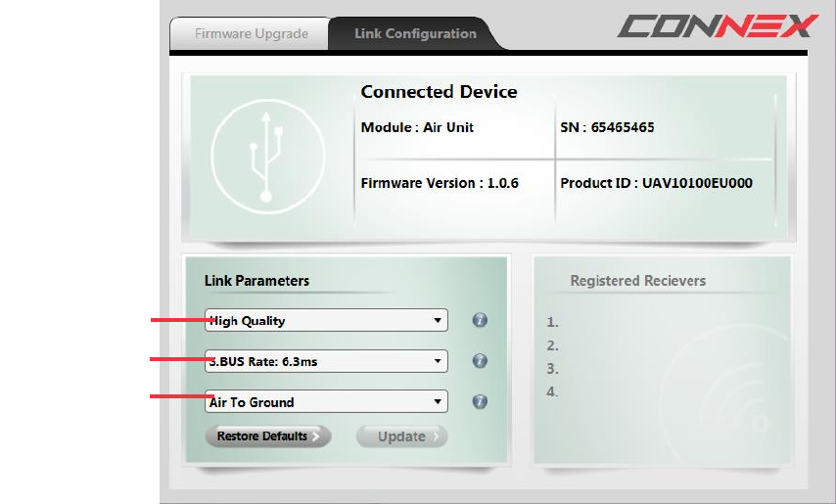836x504 pixels.
Task: Click the USB connection icon
Action: point(267,157)
